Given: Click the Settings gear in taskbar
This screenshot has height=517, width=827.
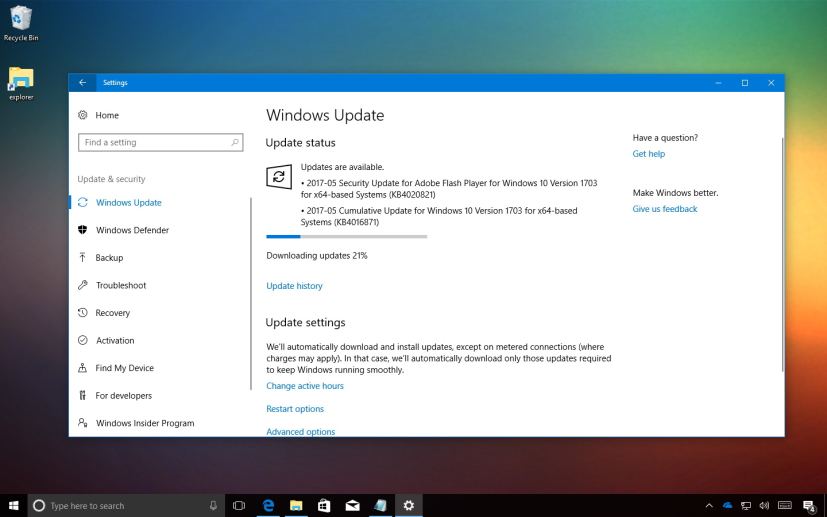Looking at the screenshot, I should pos(409,506).
